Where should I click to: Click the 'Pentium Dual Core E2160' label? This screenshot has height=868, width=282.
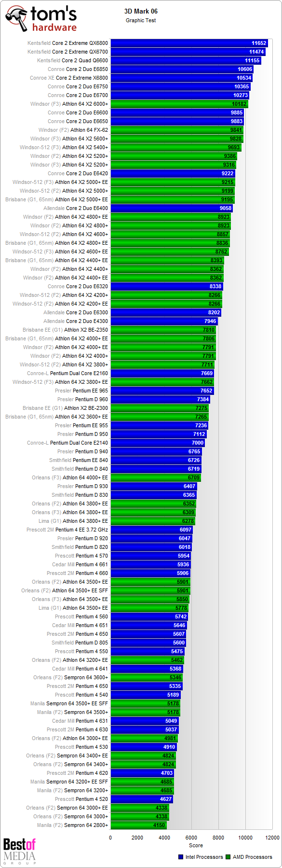click(x=79, y=373)
